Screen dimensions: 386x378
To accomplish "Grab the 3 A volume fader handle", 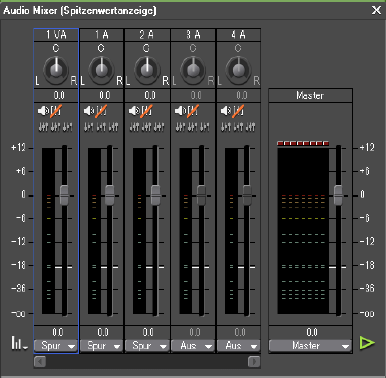I will 201,195.
